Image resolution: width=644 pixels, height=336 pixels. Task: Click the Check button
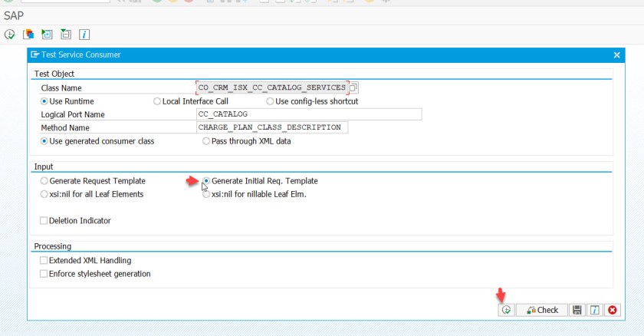542,310
